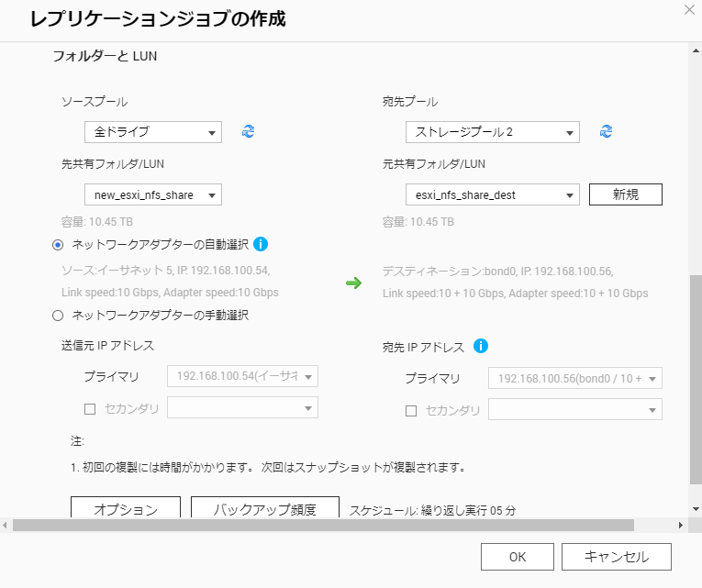Click the green source-to-destination arrow
Screen dimensions: 702x588
[x=353, y=283]
